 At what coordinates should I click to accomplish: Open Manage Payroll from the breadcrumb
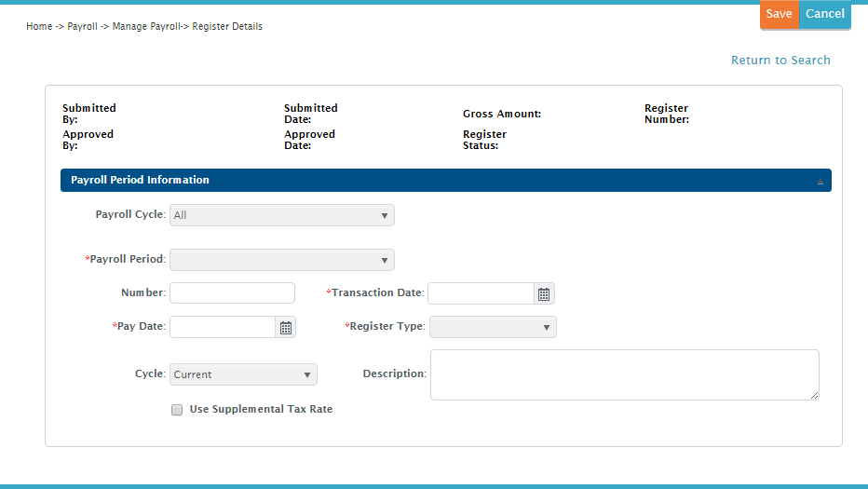point(145,27)
